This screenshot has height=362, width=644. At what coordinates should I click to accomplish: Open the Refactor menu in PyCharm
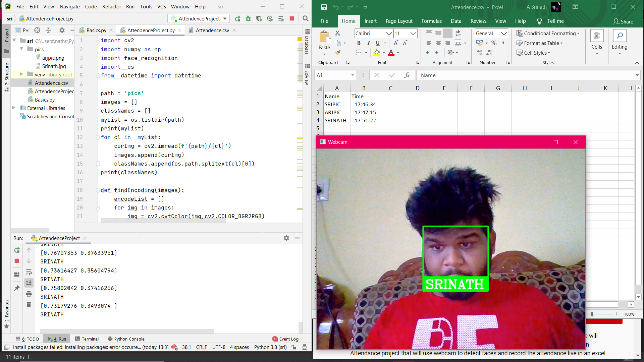[x=111, y=7]
